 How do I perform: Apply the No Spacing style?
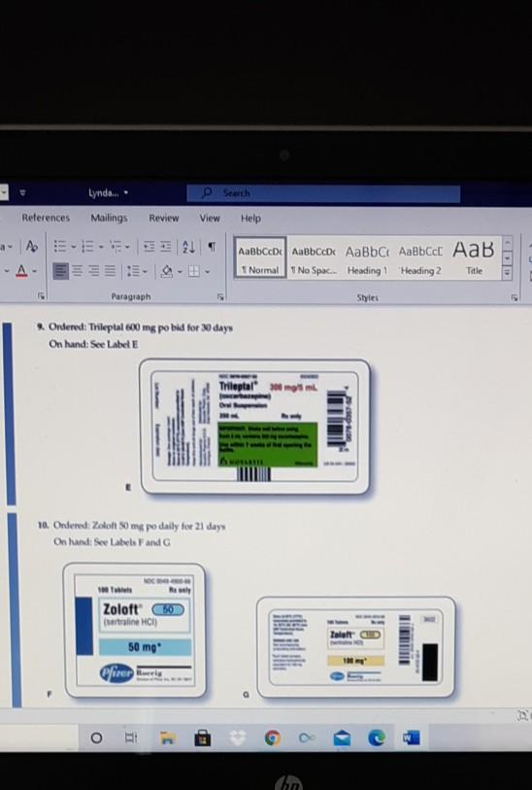pos(314,258)
